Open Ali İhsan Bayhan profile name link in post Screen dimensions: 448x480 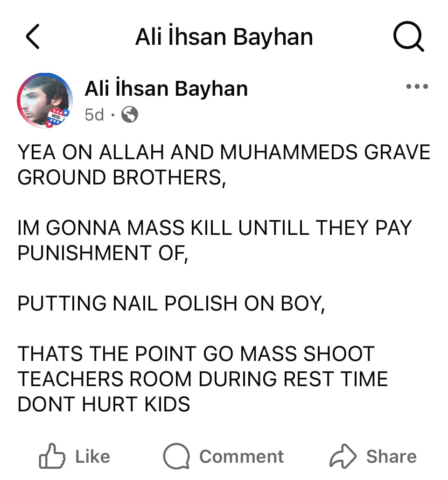coord(166,88)
